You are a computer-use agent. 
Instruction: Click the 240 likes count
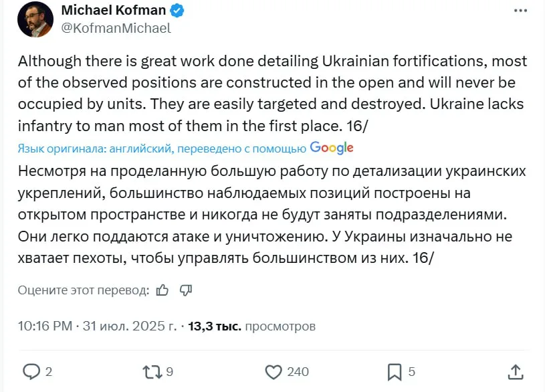pyautogui.click(x=298, y=372)
